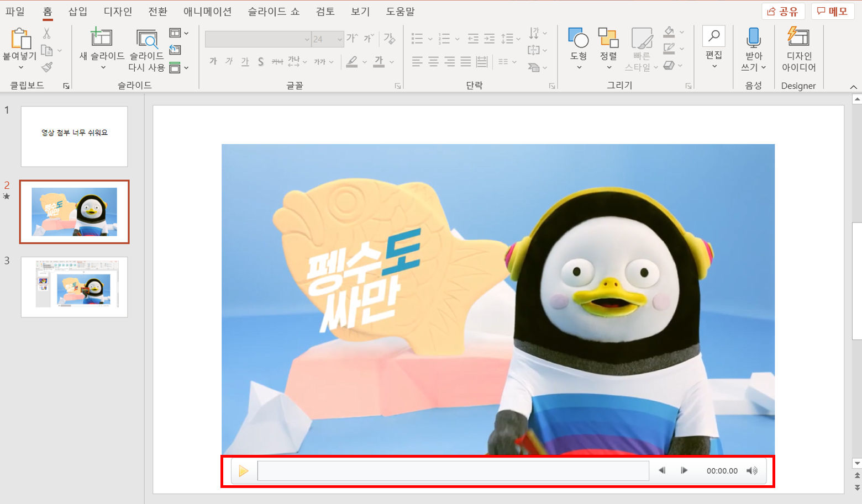
Task: Open the text direction dropdown
Action: (x=538, y=33)
